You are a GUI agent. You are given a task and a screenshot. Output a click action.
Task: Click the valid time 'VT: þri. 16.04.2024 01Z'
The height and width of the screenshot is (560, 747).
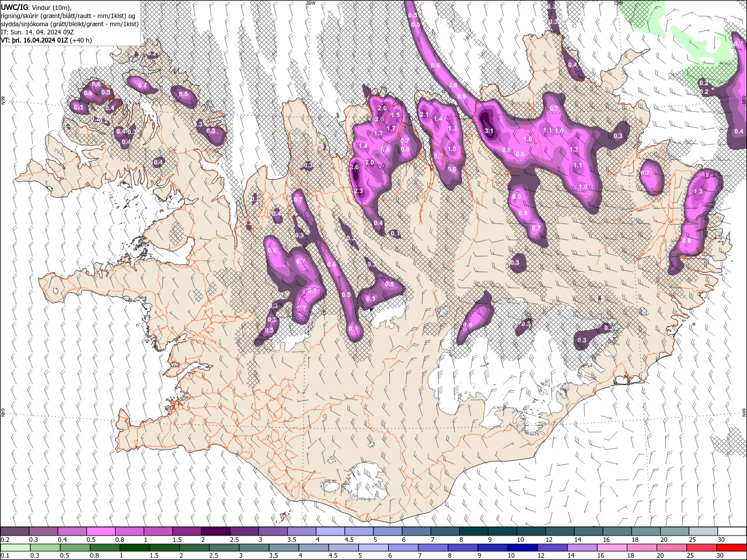click(x=34, y=40)
